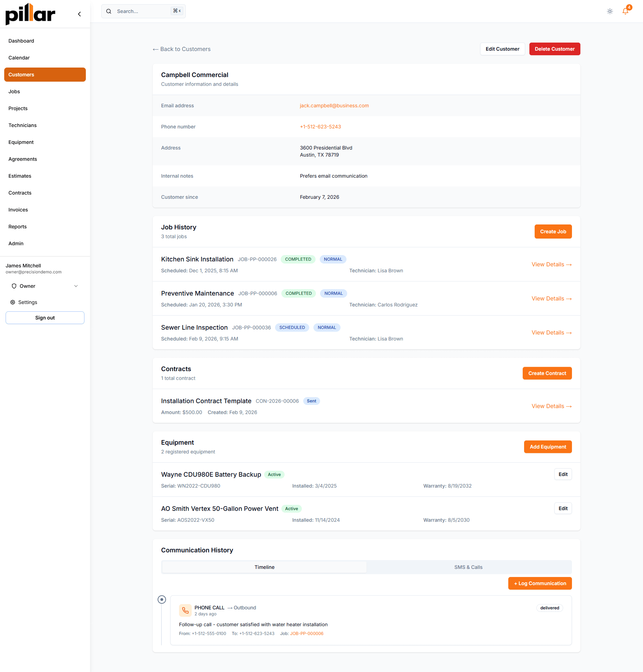This screenshot has height=672, width=643.
Task: Switch to the SMS & Calls tab
Action: [x=468, y=567]
